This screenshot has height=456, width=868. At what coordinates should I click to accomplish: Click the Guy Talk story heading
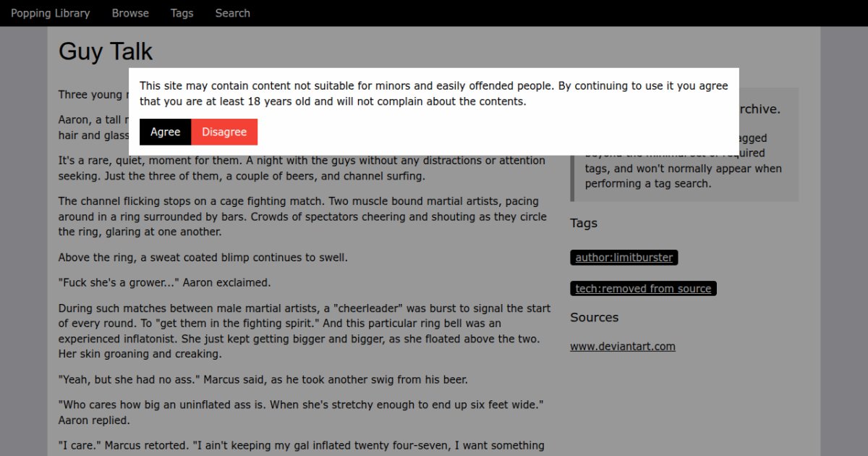106,51
